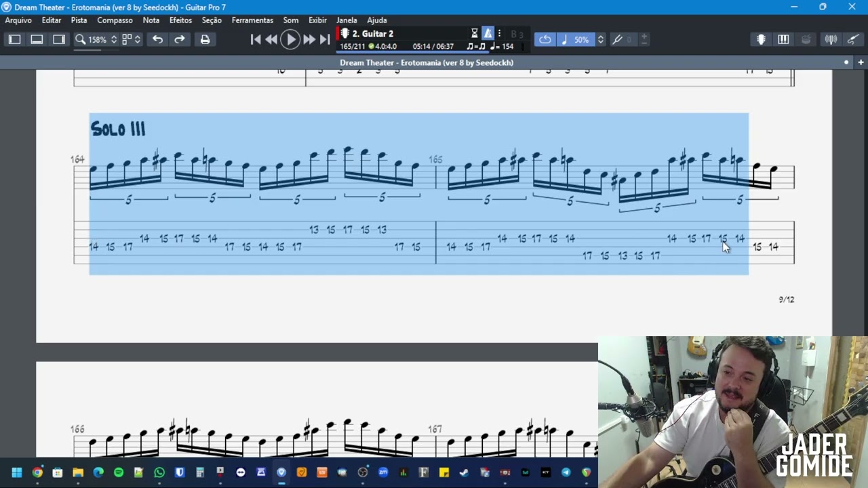Jump to the last bar
This screenshot has height=488, width=868.
325,39
